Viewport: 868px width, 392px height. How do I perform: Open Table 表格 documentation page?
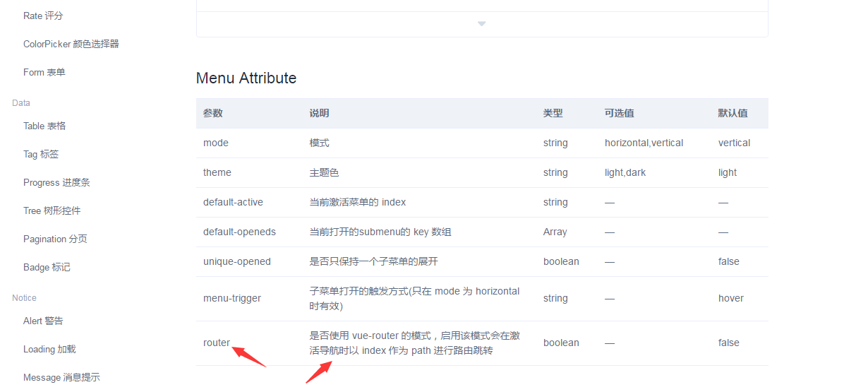(44, 126)
